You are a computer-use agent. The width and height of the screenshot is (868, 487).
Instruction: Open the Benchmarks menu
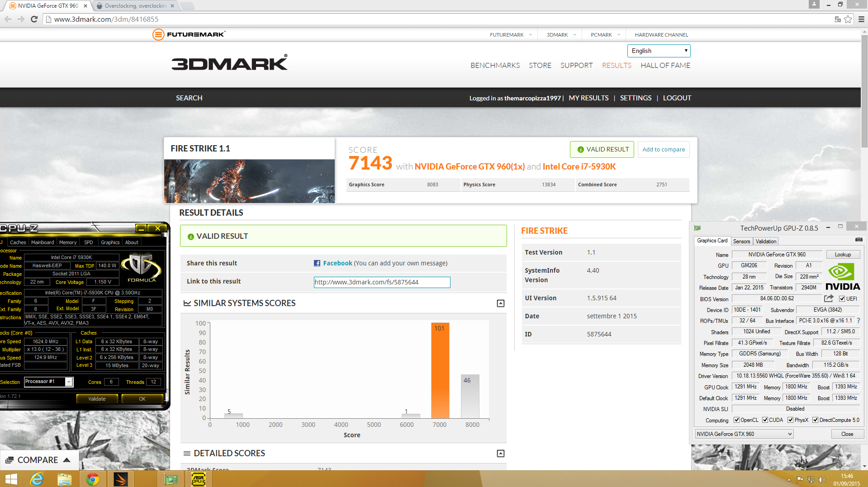pyautogui.click(x=495, y=65)
